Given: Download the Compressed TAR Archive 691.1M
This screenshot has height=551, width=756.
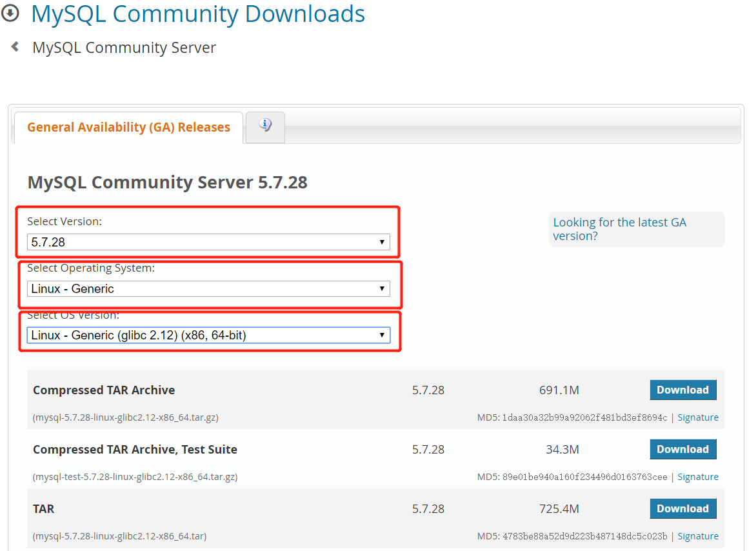Looking at the screenshot, I should coord(682,390).
